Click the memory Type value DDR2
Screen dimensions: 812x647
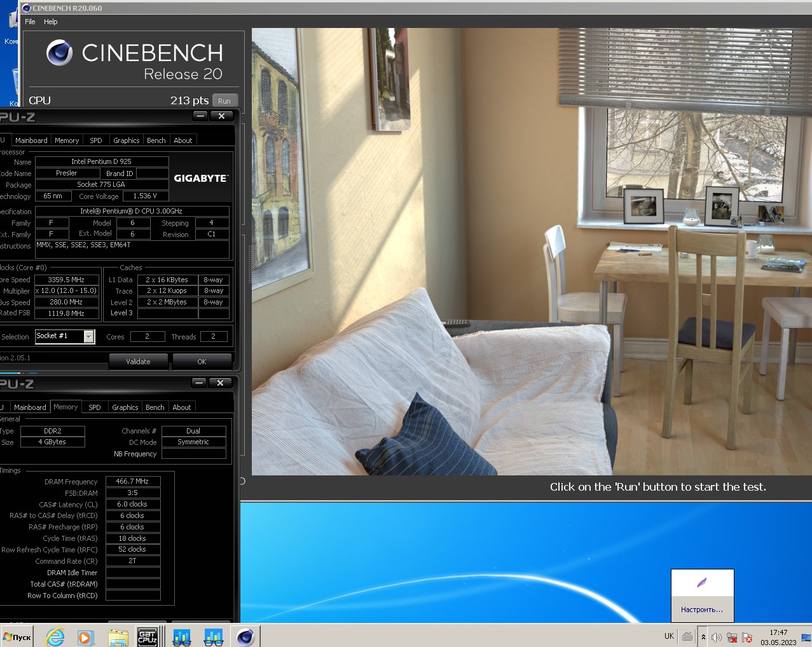click(53, 431)
